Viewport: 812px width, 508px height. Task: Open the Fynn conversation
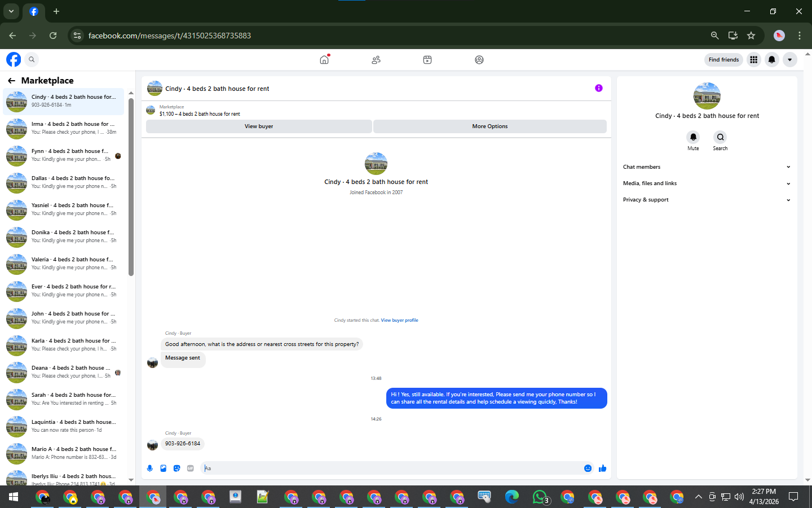pyautogui.click(x=64, y=156)
